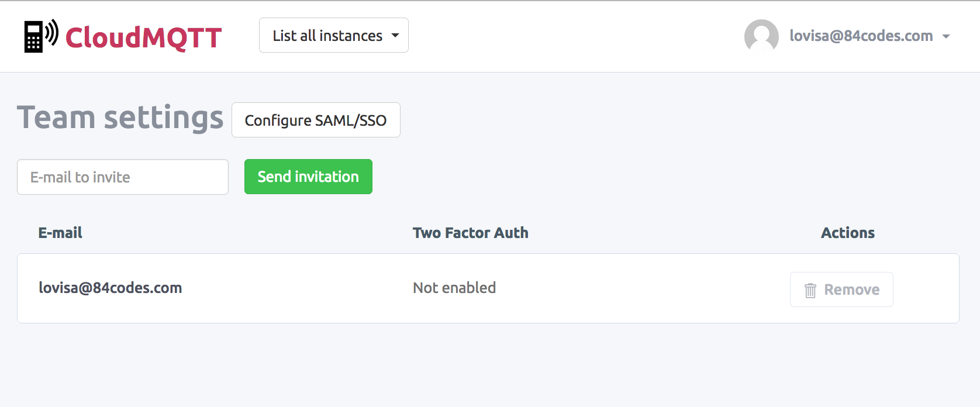Open the List all instances dropdown
This screenshot has height=407, width=980.
click(334, 35)
